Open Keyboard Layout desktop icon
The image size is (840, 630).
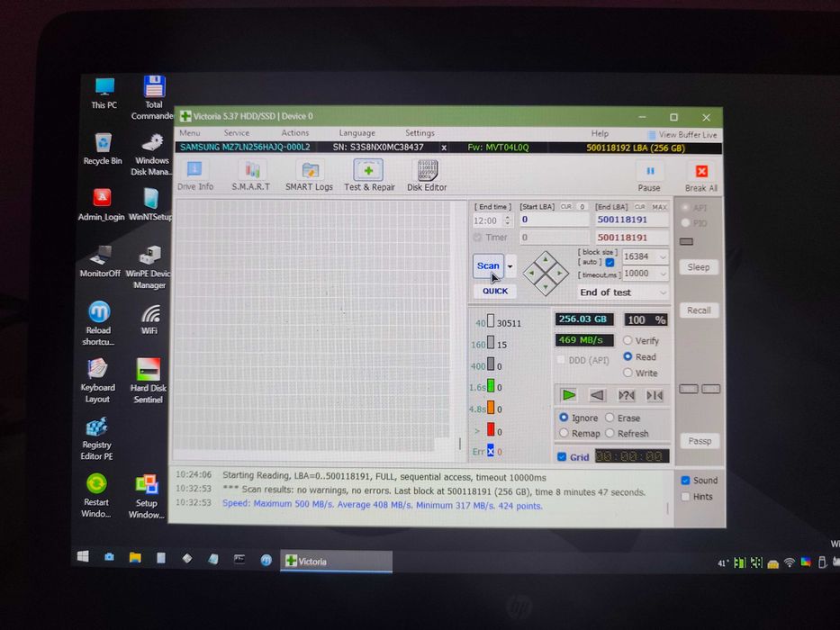click(x=97, y=381)
